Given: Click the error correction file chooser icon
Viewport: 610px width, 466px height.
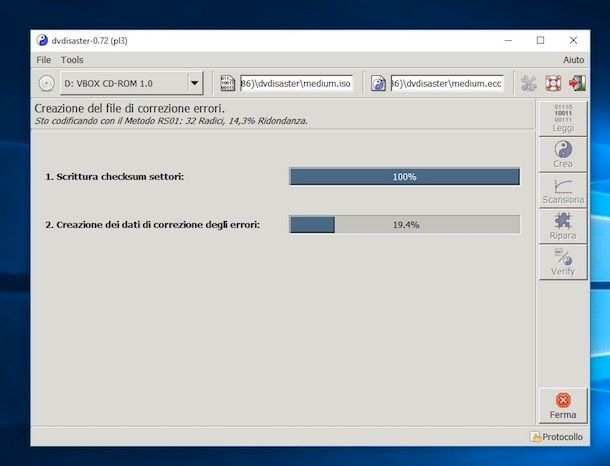Looking at the screenshot, I should click(378, 83).
